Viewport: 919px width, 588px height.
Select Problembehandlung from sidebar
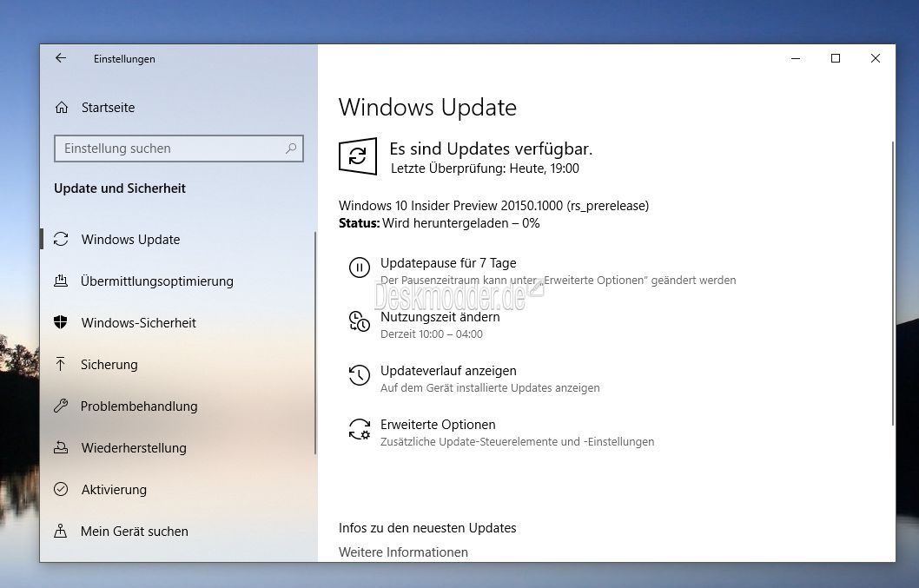pyautogui.click(x=140, y=406)
